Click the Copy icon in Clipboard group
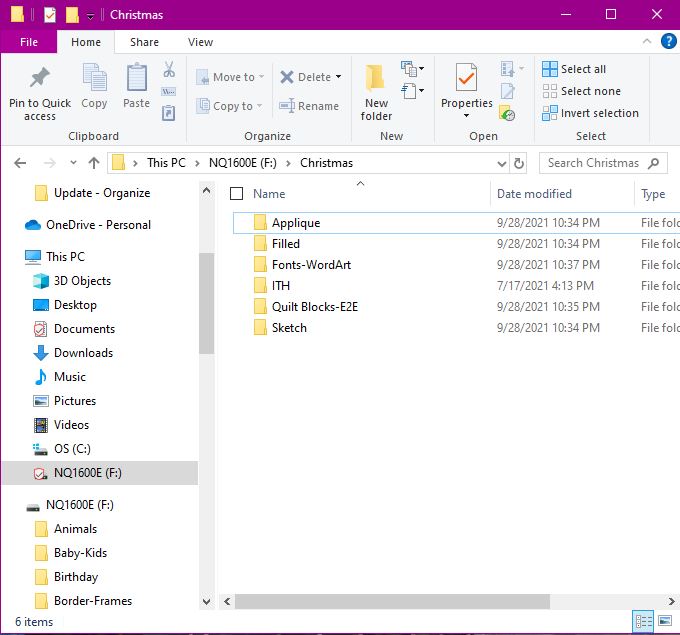Image resolution: width=680 pixels, height=635 pixels. coord(95,79)
